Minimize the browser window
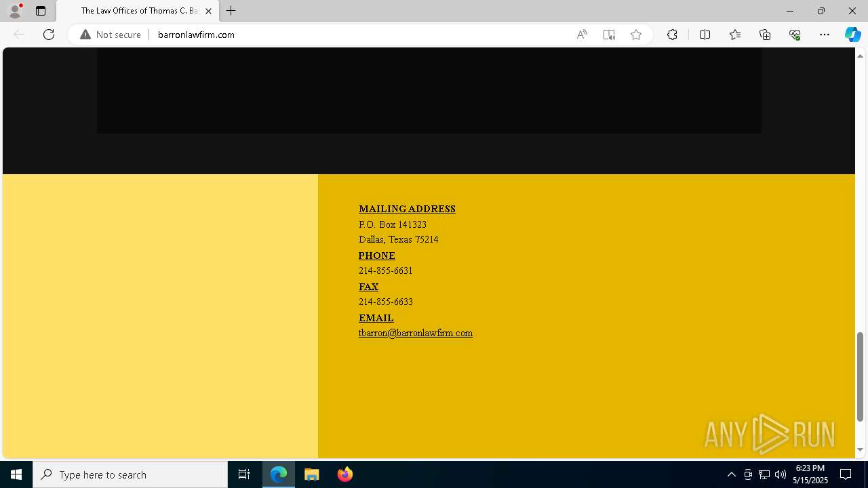 point(790,11)
